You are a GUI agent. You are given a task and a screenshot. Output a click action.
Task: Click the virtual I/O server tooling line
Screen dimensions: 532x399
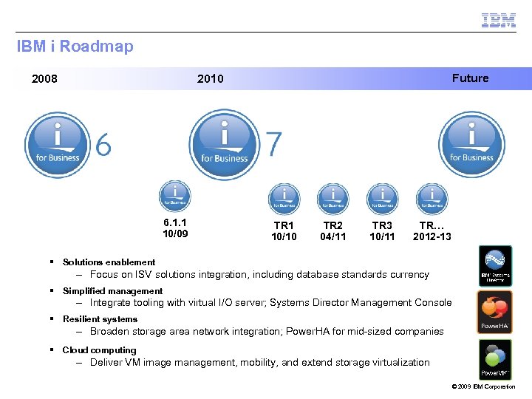tap(270, 303)
